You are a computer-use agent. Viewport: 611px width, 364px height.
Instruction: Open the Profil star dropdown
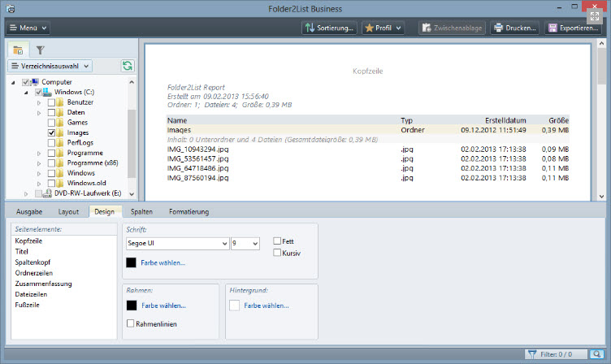tap(382, 28)
